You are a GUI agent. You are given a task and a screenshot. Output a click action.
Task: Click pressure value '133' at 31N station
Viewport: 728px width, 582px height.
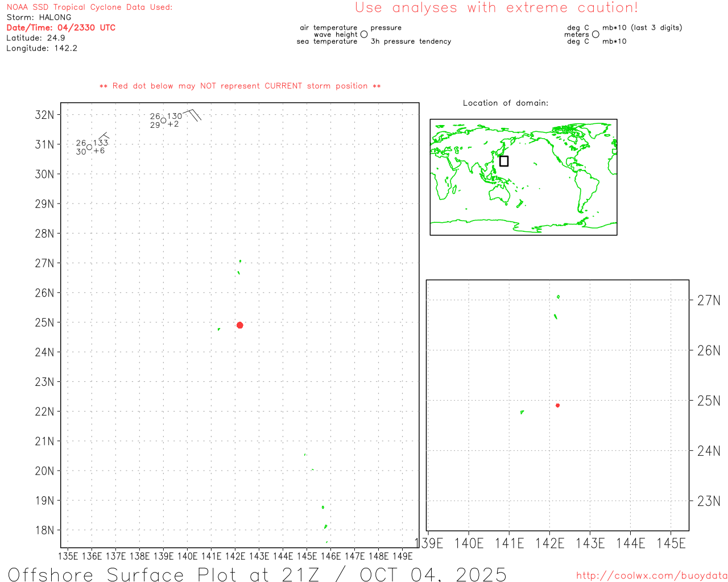click(101, 143)
